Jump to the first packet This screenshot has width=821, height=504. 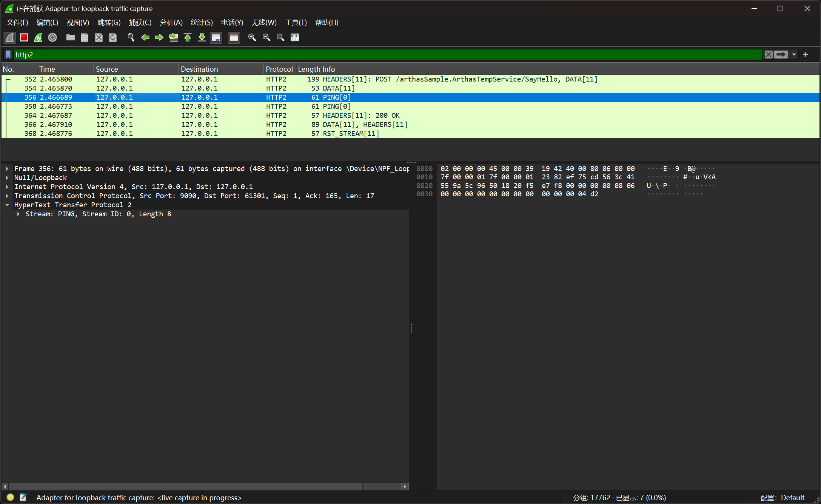pyautogui.click(x=188, y=37)
